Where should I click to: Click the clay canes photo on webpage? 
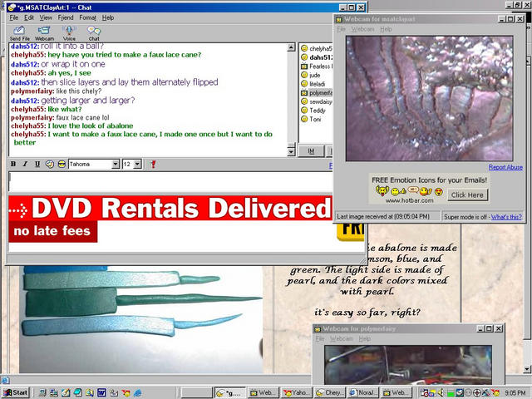[x=141, y=319]
